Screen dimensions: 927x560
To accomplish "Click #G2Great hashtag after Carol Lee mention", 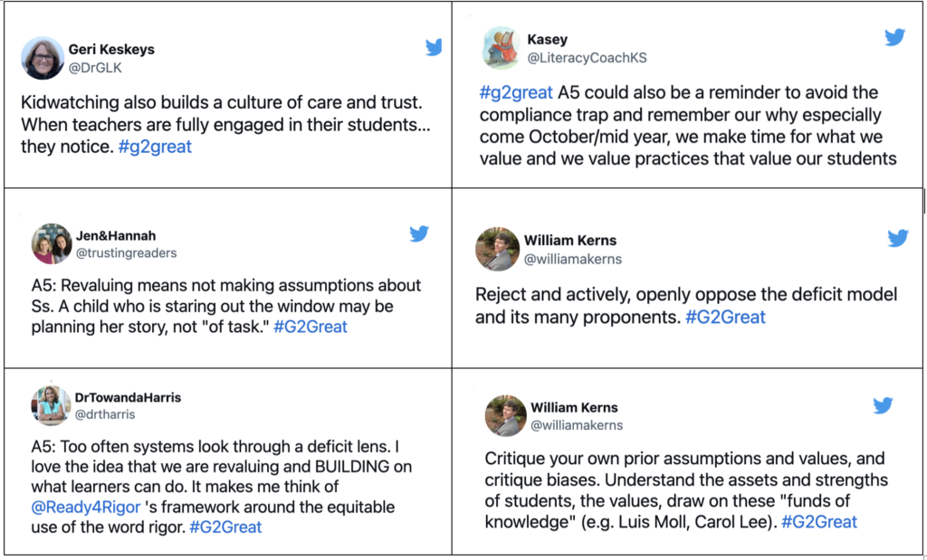I will pyautogui.click(x=818, y=522).
